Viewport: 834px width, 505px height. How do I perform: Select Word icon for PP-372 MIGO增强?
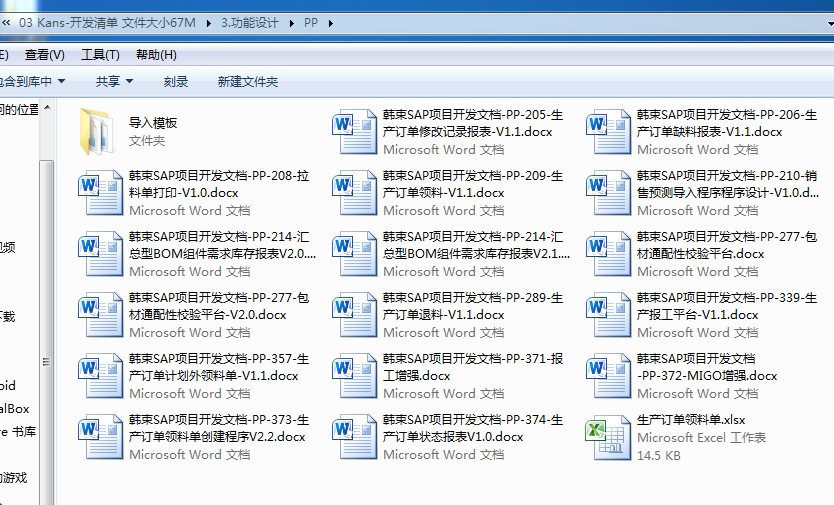pyautogui.click(x=608, y=376)
